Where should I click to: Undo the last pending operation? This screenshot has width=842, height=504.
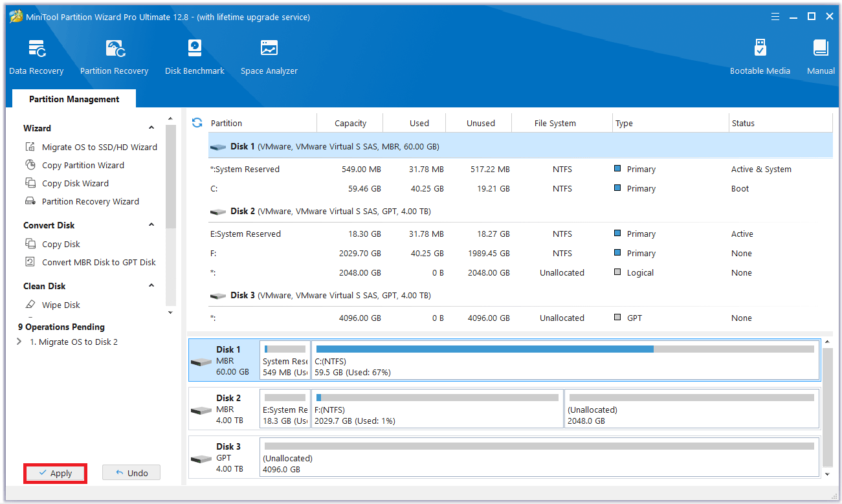pyautogui.click(x=131, y=473)
